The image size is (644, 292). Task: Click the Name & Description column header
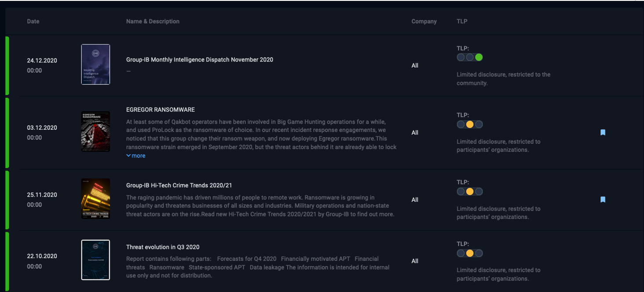[153, 21]
